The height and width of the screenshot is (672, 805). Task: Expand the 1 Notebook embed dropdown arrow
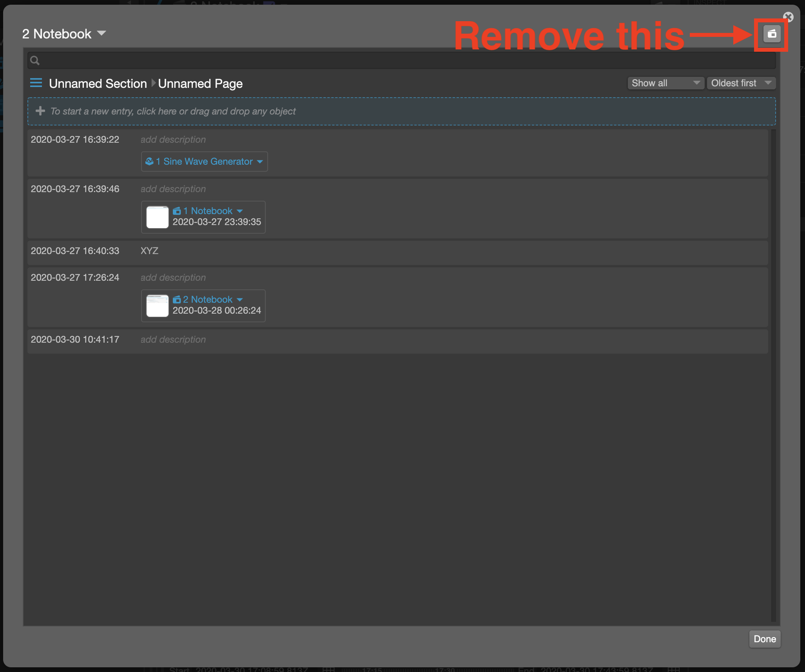(x=240, y=211)
